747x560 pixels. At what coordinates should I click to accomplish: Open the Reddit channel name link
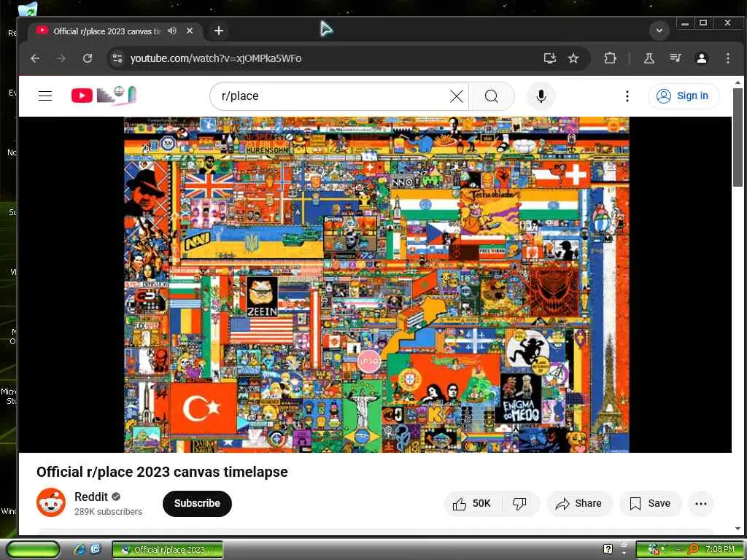point(91,497)
